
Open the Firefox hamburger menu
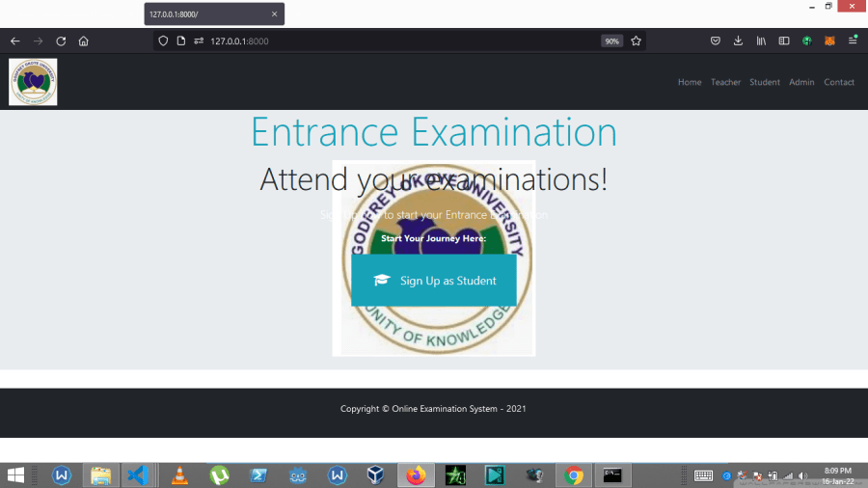[853, 41]
